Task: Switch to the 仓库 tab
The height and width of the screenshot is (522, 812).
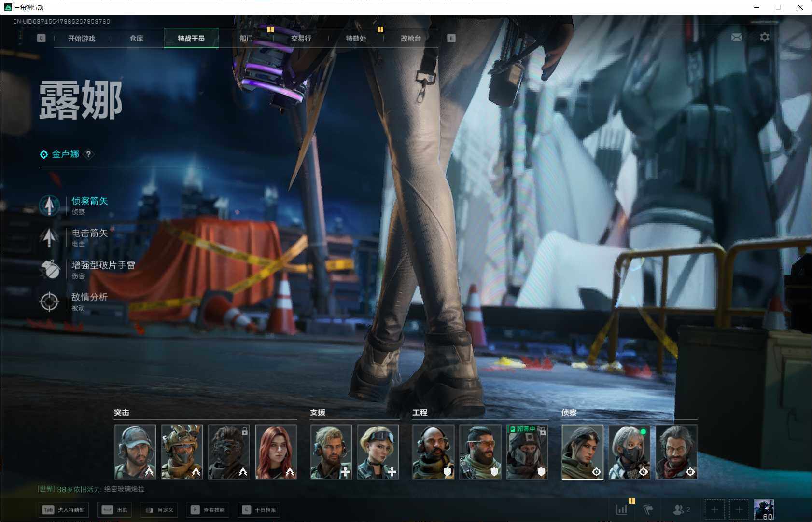Action: tap(137, 38)
